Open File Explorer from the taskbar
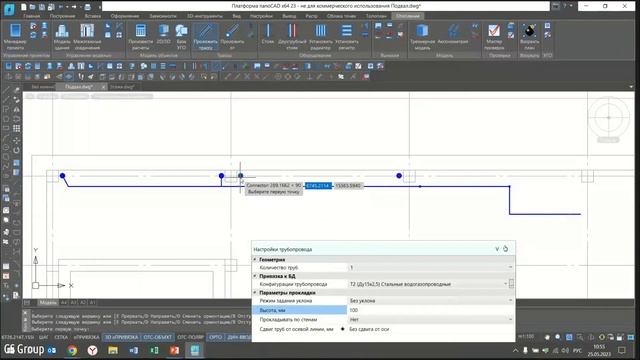640x360 pixels. pos(113,350)
